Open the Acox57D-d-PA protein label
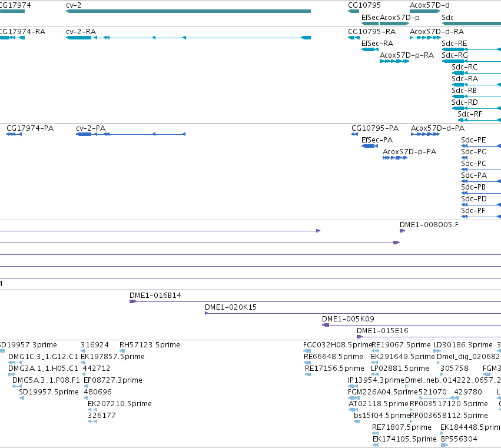Viewport: 501px width, 448px height. [x=438, y=128]
